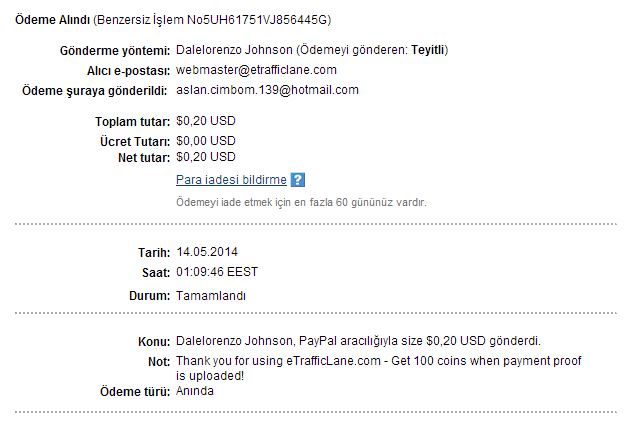Viewport: 632px width, 433px height.
Task: Click the Teyitli verified status text
Action: tap(428, 50)
